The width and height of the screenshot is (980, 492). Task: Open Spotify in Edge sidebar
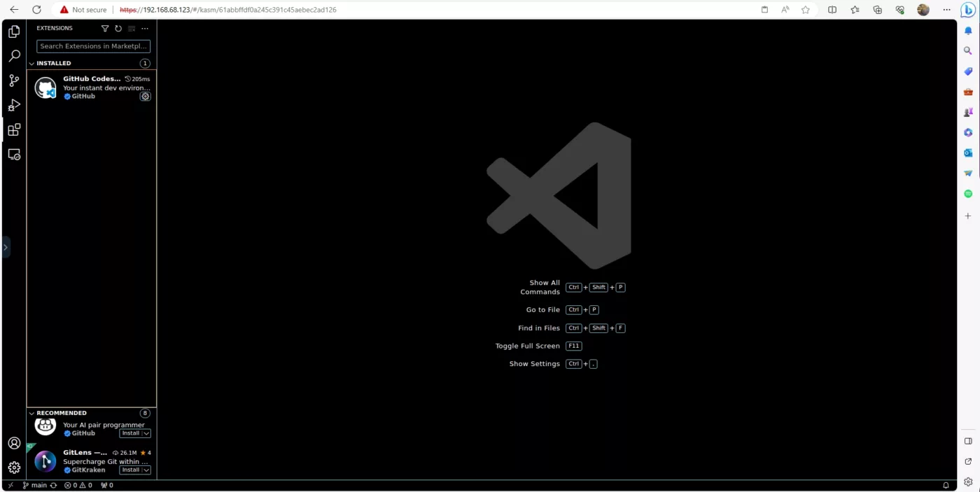tap(968, 193)
